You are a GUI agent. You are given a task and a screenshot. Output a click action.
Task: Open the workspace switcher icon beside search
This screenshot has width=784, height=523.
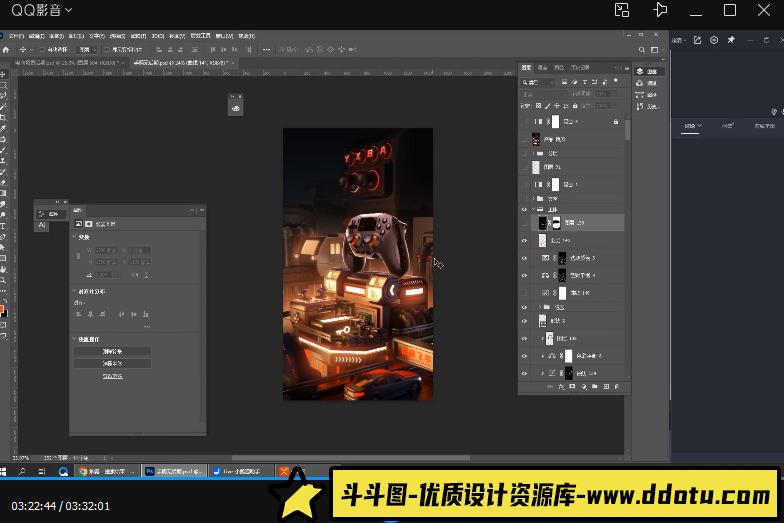click(654, 50)
